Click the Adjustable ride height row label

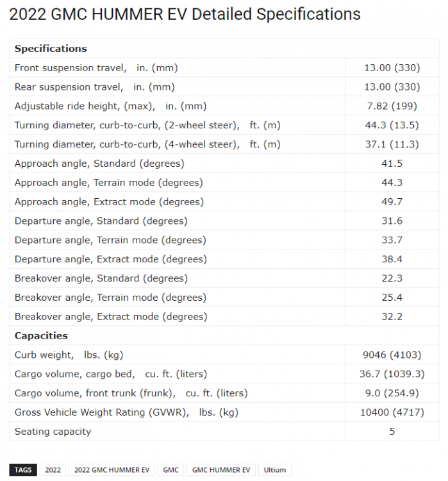(110, 106)
